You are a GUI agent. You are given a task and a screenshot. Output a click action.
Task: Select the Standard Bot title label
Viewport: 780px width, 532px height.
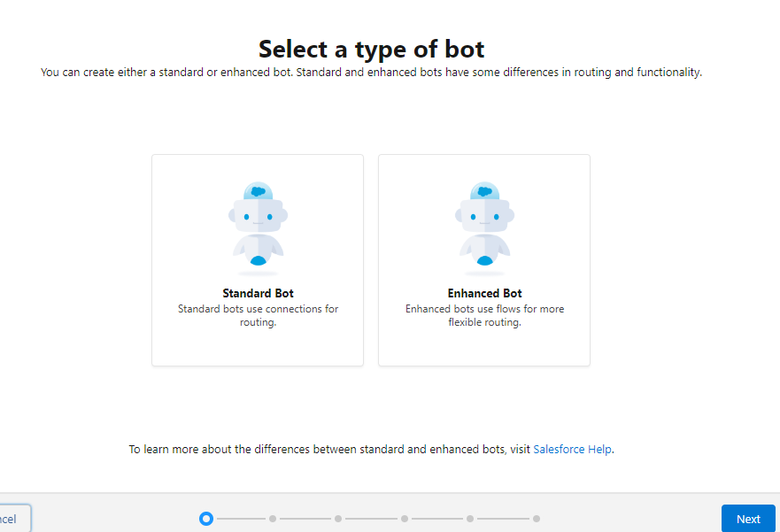pyautogui.click(x=258, y=293)
